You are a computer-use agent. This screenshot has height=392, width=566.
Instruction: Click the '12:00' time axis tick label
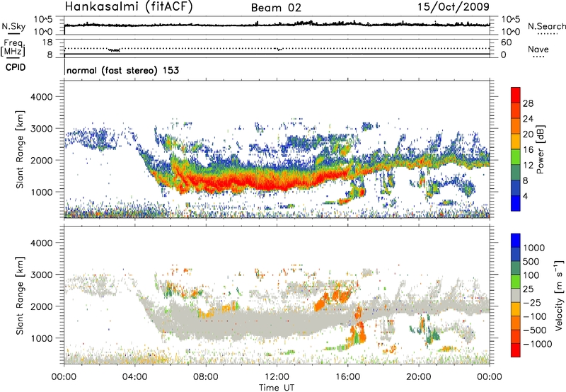click(277, 377)
